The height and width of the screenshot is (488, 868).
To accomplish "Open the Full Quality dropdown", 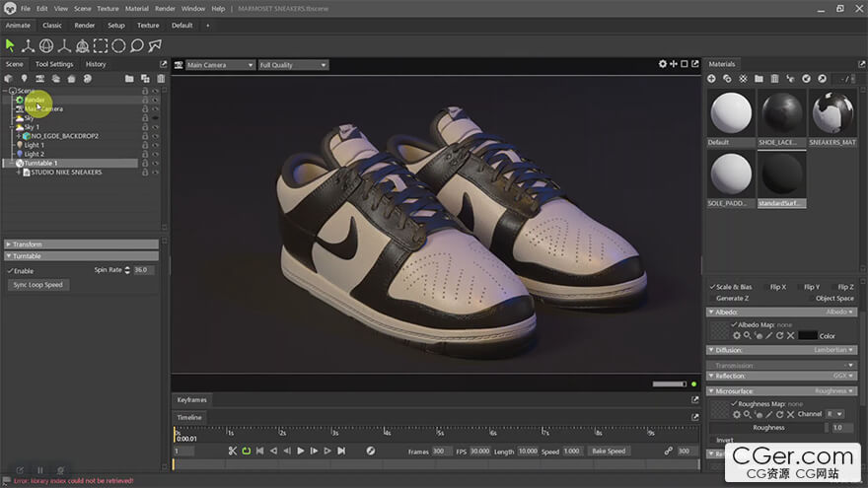I will (292, 65).
